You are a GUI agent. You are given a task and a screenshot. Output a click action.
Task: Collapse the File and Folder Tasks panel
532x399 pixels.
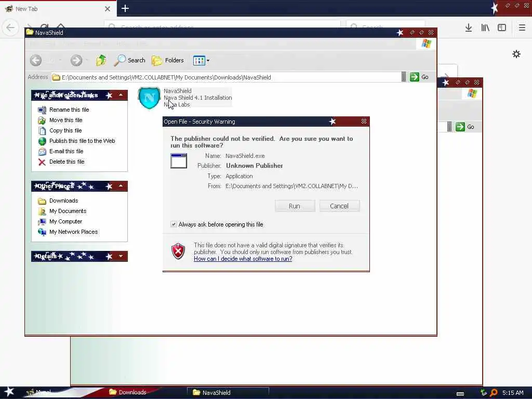click(x=121, y=95)
